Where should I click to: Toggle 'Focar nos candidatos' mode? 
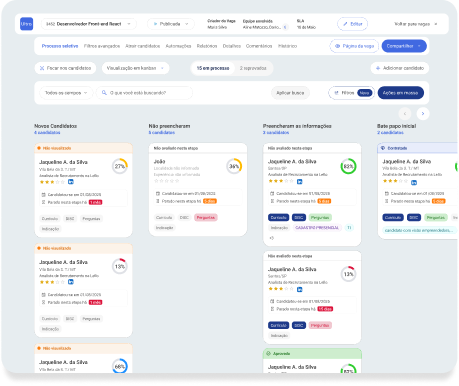point(65,68)
